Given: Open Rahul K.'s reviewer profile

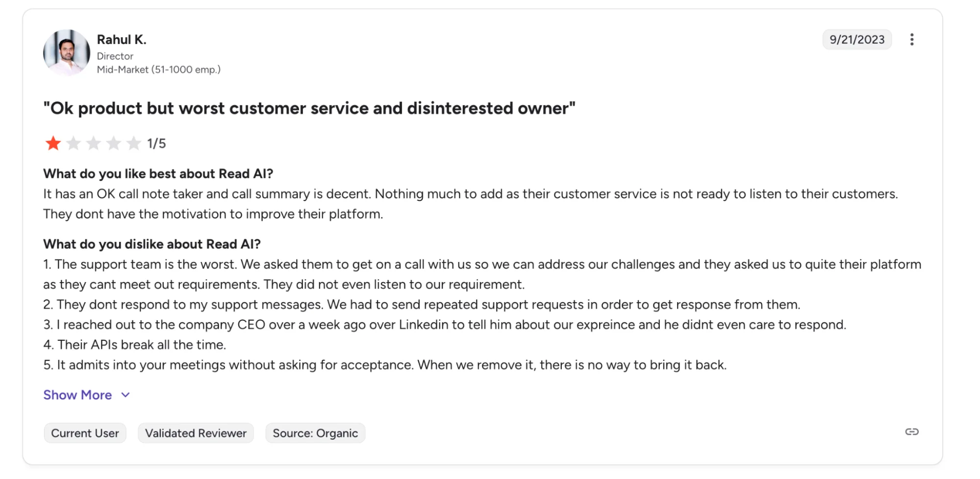Looking at the screenshot, I should (122, 39).
